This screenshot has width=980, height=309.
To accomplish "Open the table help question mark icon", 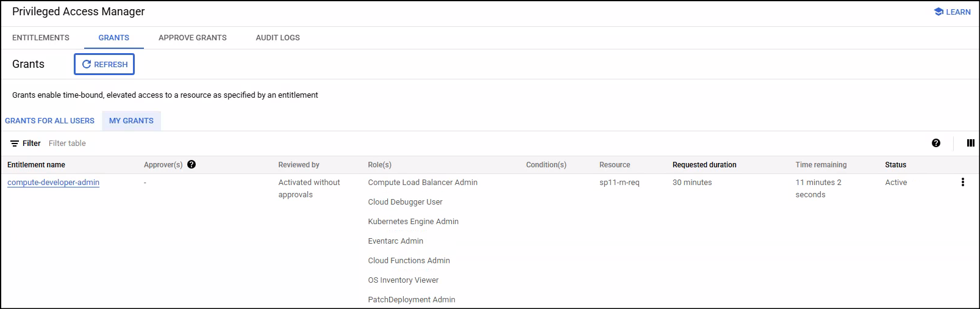I will click(935, 143).
